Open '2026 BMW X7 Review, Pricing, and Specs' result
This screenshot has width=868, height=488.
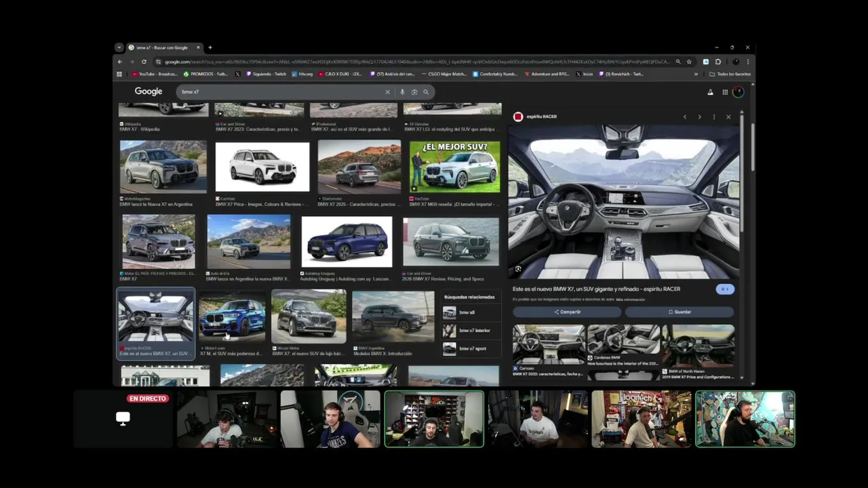coord(443,279)
